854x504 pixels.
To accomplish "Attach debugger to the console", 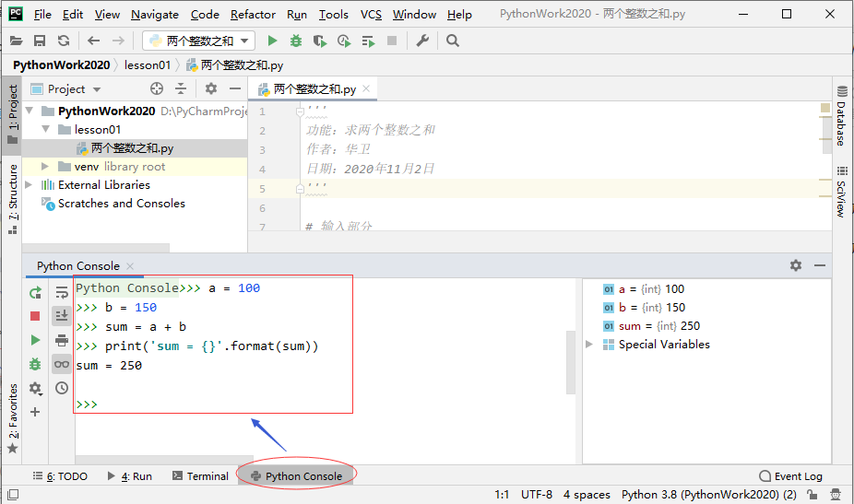I will tap(35, 364).
